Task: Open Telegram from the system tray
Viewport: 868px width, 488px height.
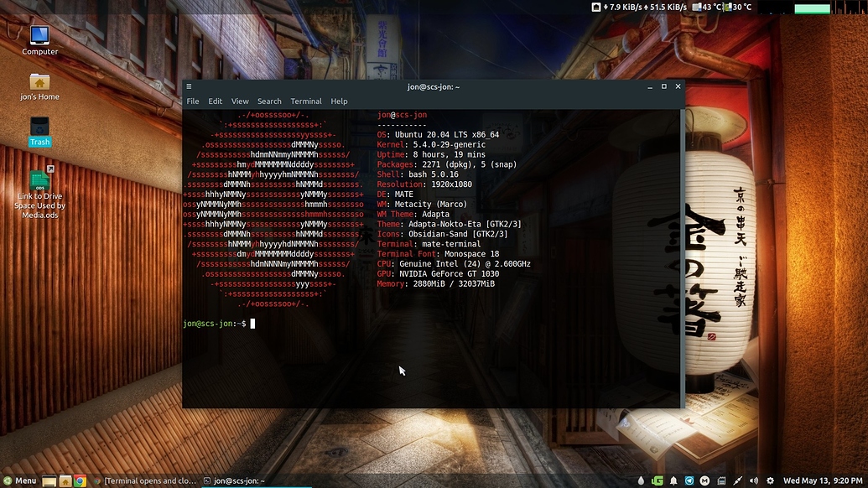Action: pyautogui.click(x=689, y=480)
